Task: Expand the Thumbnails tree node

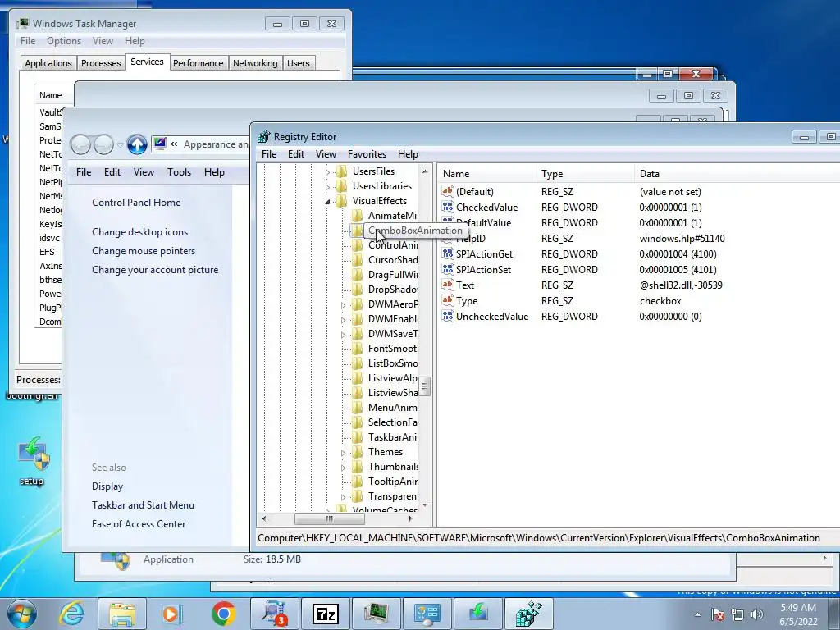Action: click(344, 468)
